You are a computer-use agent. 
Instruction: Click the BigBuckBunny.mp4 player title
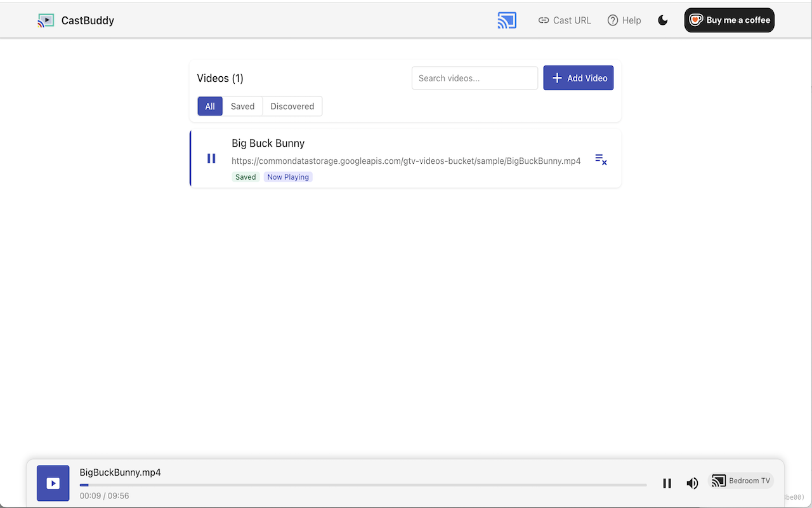coord(121,472)
